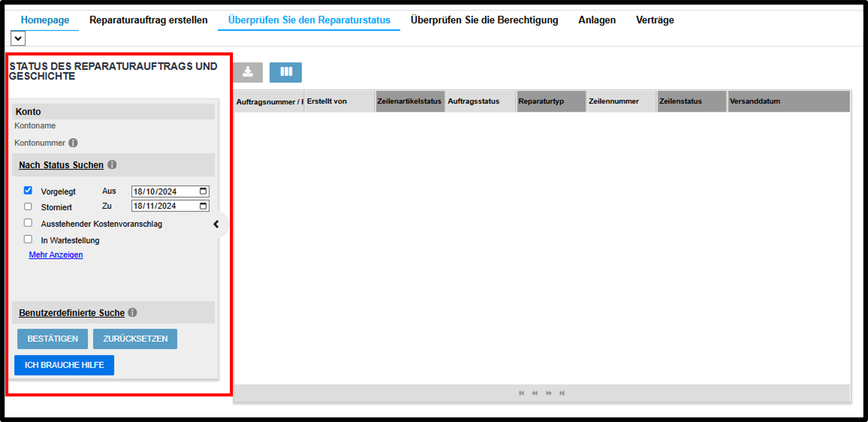
Task: Select Überprüfen Sie den Reparaturstatus tab
Action: tap(309, 20)
